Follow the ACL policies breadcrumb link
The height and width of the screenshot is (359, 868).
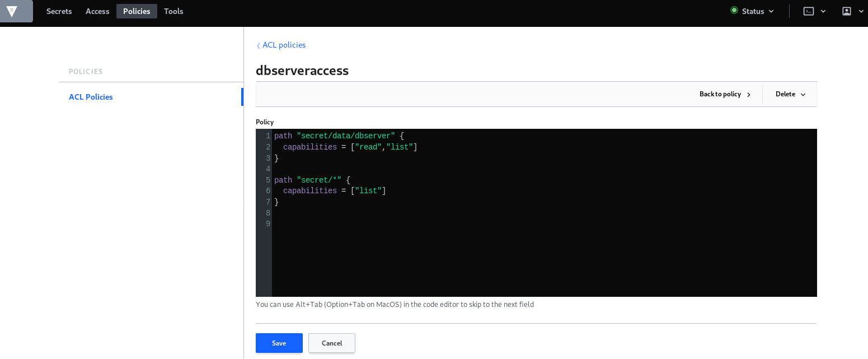(284, 45)
